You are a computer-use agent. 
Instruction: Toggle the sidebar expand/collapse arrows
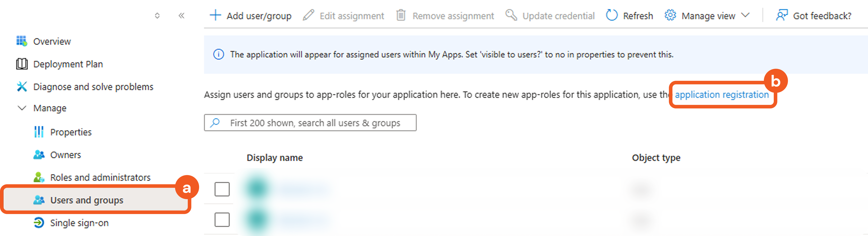click(x=157, y=16)
